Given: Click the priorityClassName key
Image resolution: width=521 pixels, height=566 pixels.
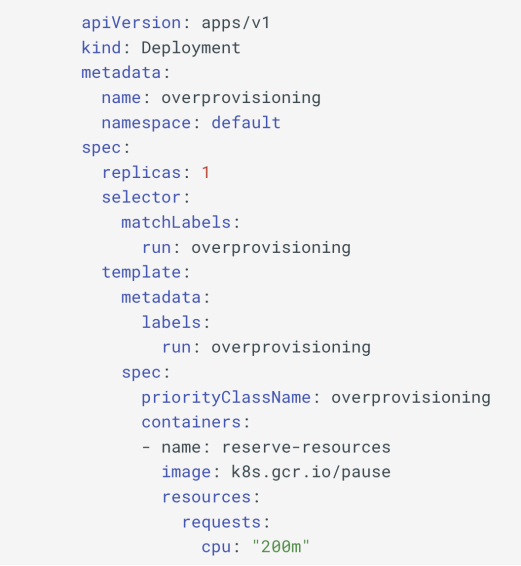Looking at the screenshot, I should 226,398.
